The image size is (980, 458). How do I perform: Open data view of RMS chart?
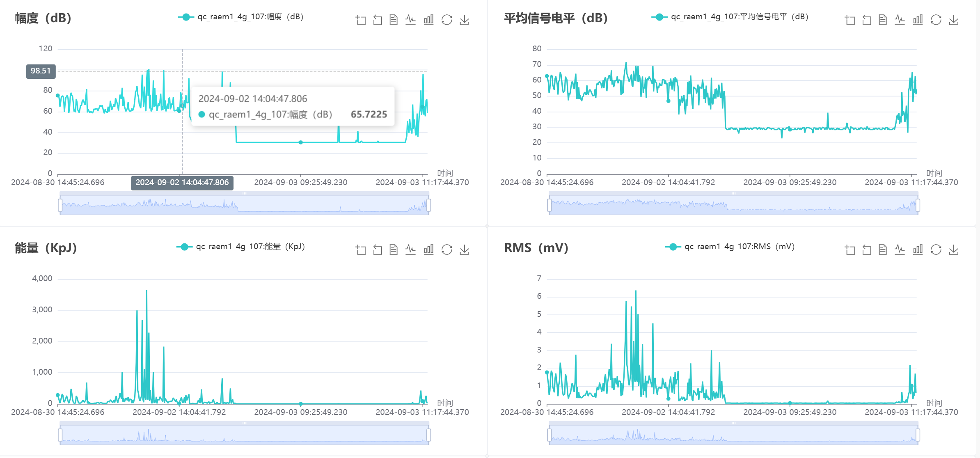pyautogui.click(x=882, y=249)
